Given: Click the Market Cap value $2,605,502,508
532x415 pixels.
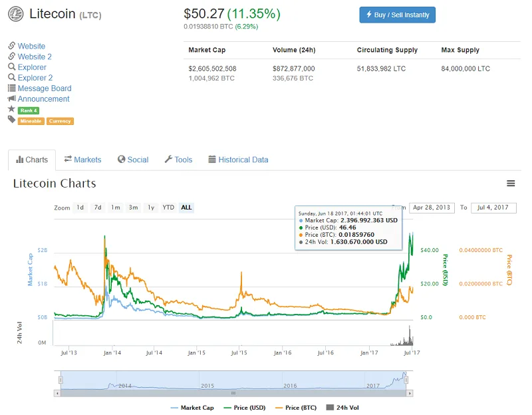Looking at the screenshot, I should tap(212, 69).
